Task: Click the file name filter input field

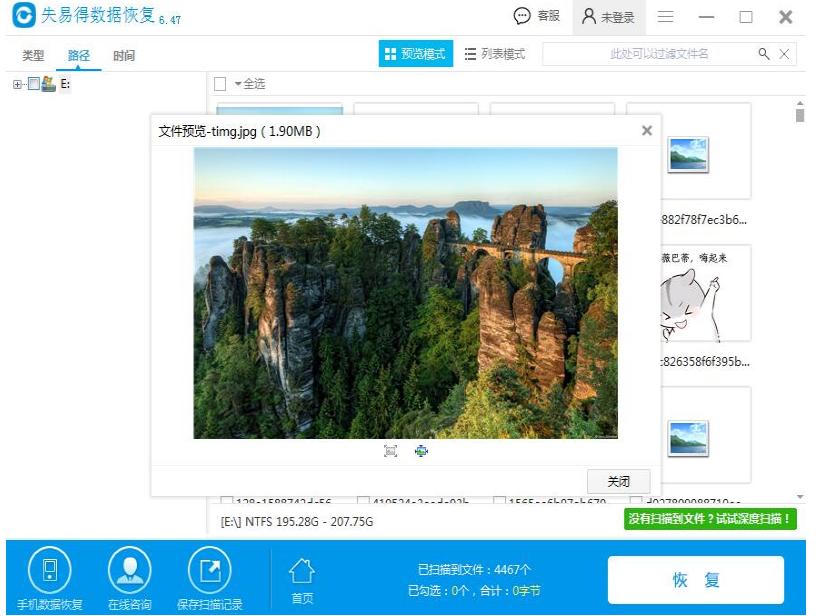Action: coord(650,54)
